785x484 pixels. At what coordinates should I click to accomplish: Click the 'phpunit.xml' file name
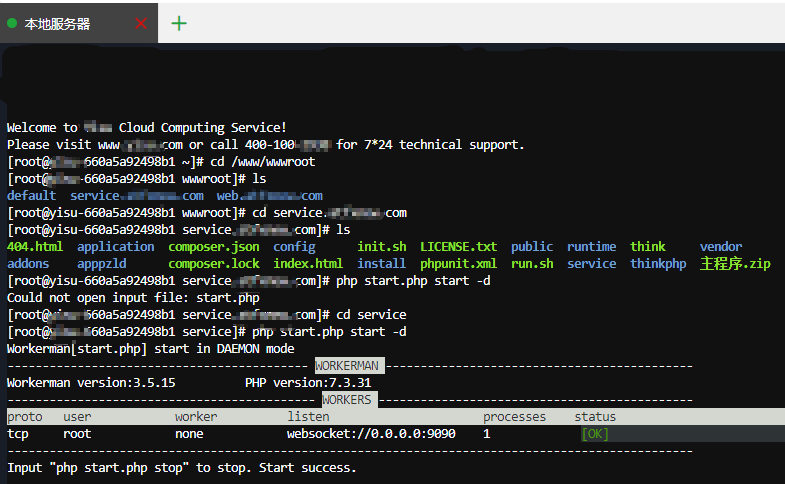click(459, 264)
